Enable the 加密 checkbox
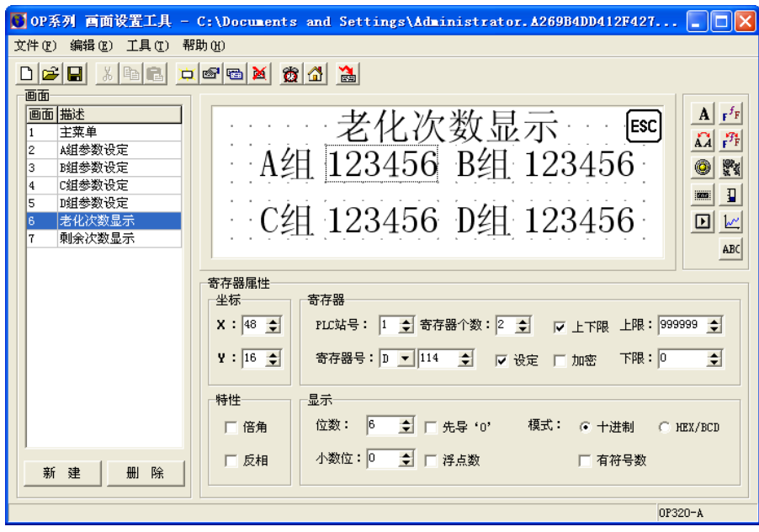 [x=560, y=360]
